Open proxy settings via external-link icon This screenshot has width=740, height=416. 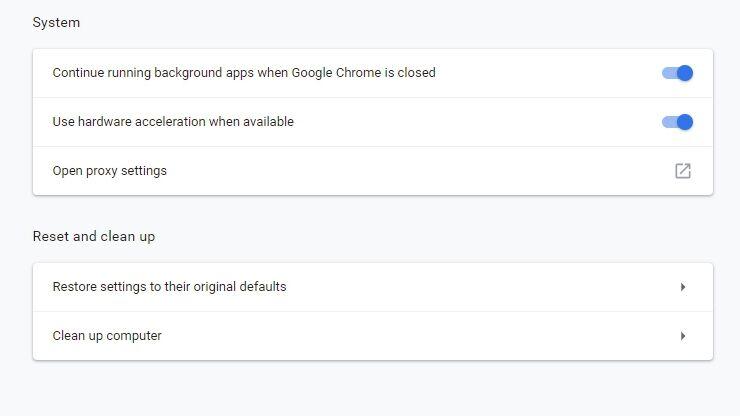click(683, 171)
